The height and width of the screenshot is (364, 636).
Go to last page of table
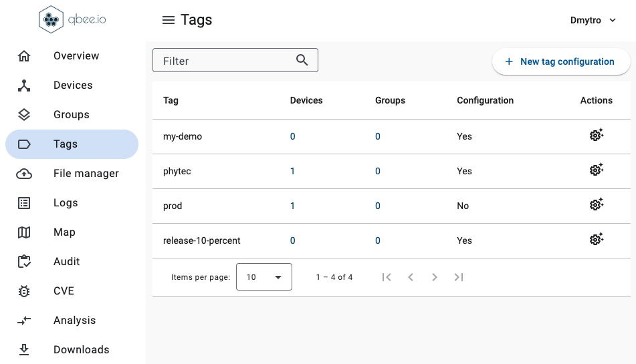click(458, 277)
